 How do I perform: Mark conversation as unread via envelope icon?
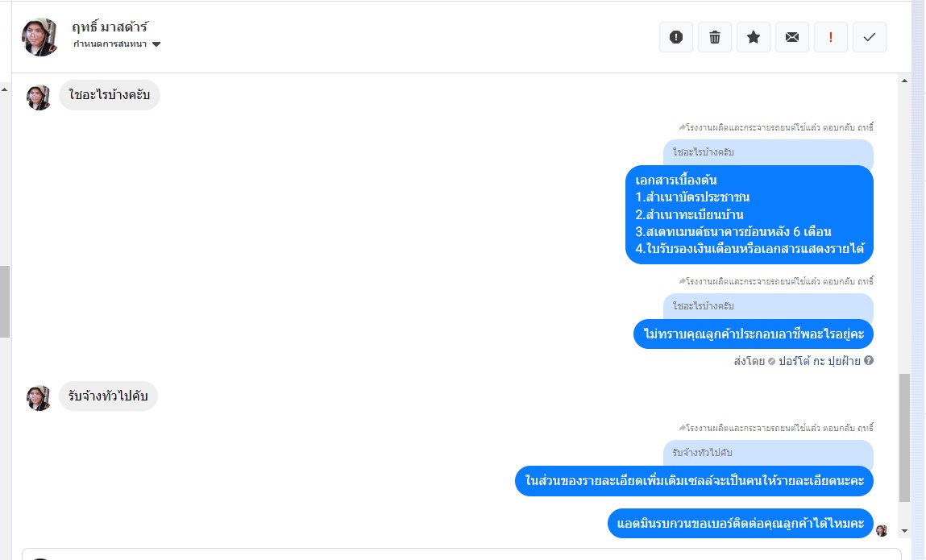792,37
